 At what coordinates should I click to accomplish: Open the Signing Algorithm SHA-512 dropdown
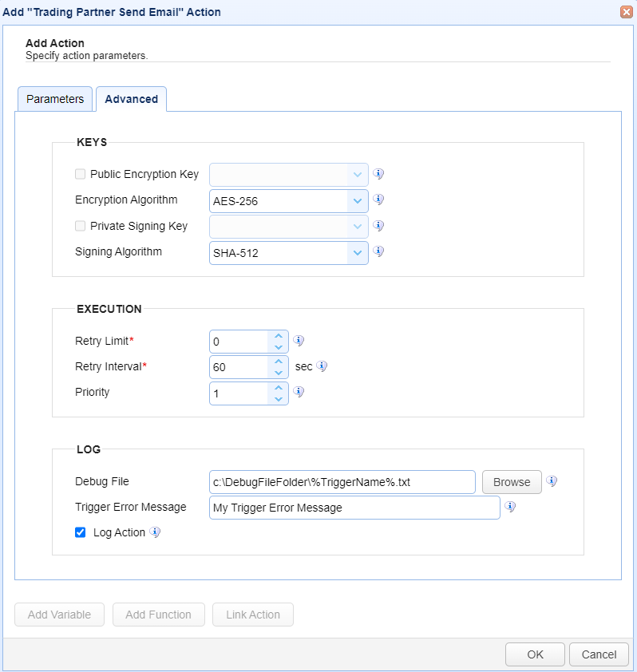pos(288,253)
